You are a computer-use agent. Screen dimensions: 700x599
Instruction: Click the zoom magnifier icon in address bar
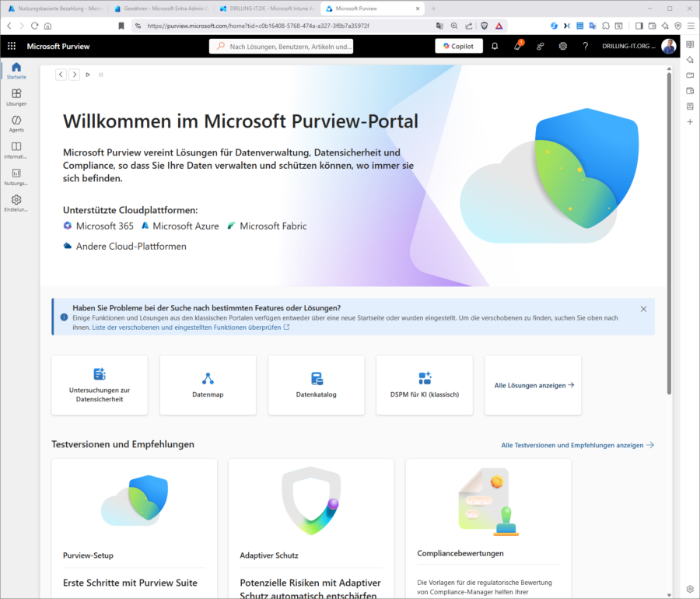454,26
